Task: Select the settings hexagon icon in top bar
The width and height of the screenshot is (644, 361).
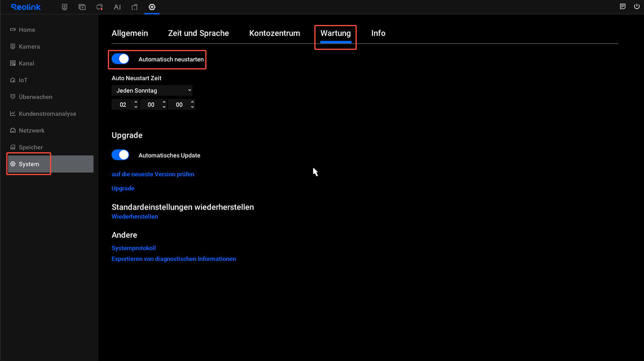Action: [x=152, y=7]
